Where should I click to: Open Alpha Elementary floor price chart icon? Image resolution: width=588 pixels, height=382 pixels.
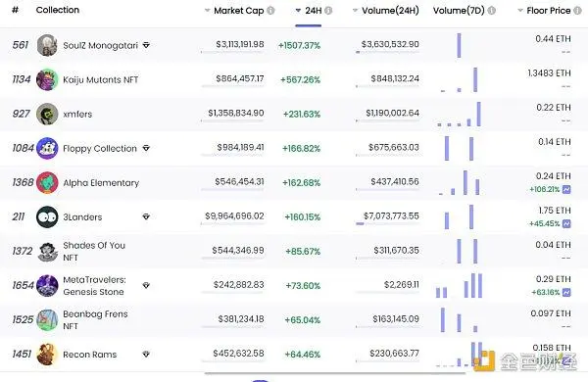566,189
